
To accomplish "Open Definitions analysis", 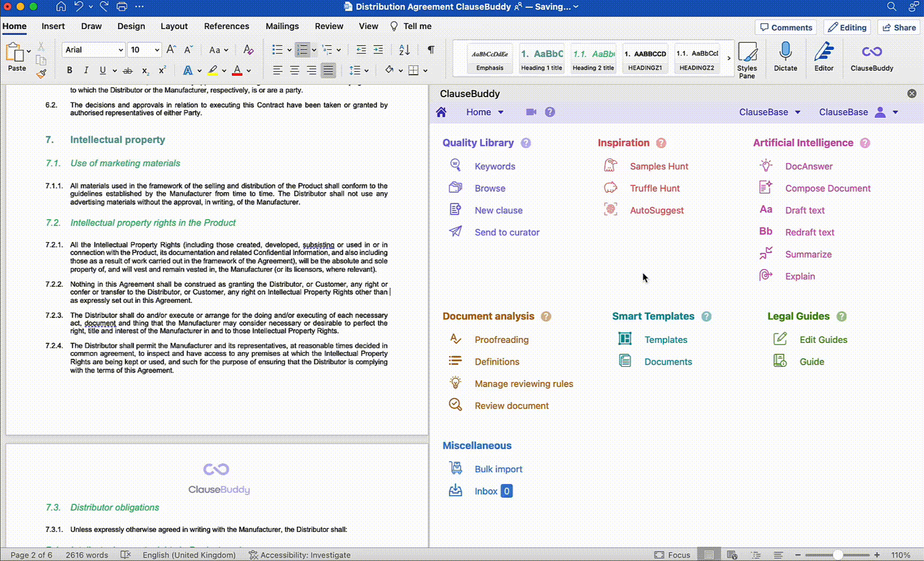I will 497,362.
